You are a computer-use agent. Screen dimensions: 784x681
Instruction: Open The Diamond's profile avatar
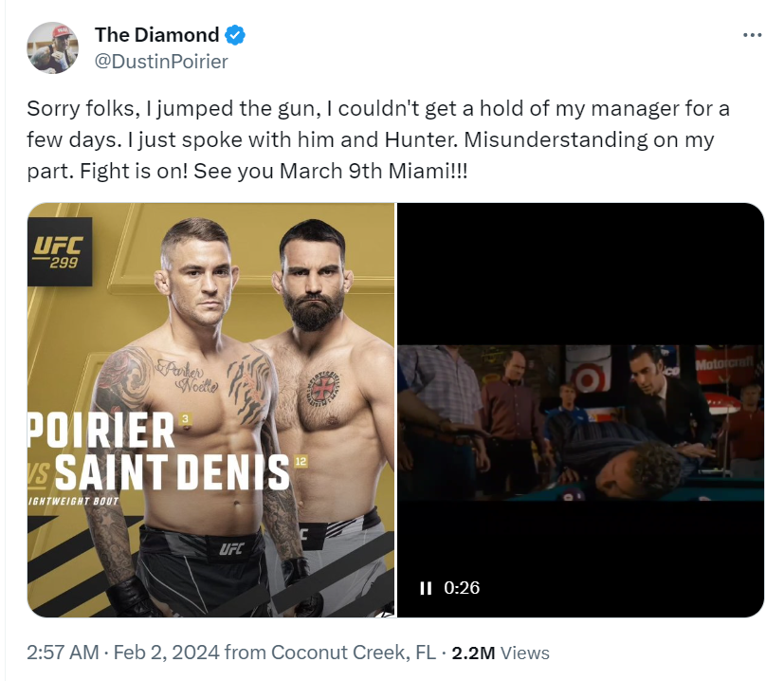(52, 46)
